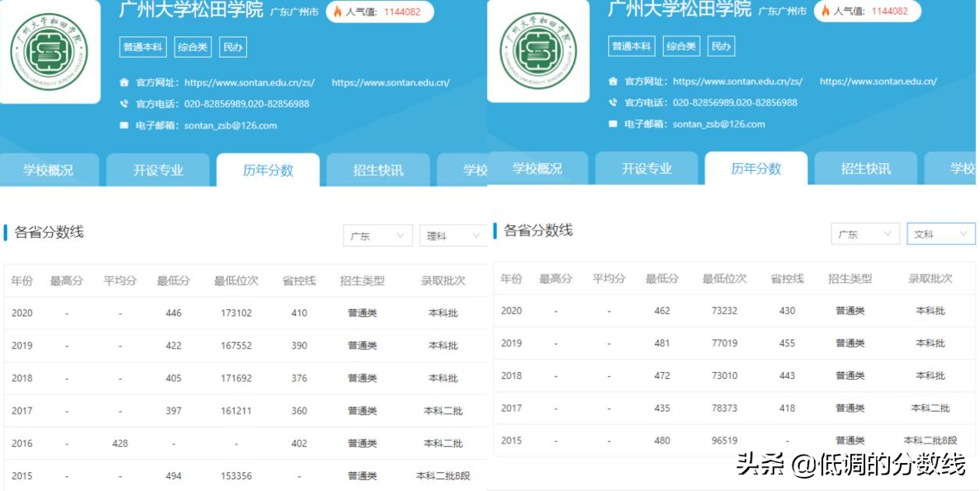Click the envelope icon in the right panel
Screen dimensions: 980x491
[x=613, y=124]
